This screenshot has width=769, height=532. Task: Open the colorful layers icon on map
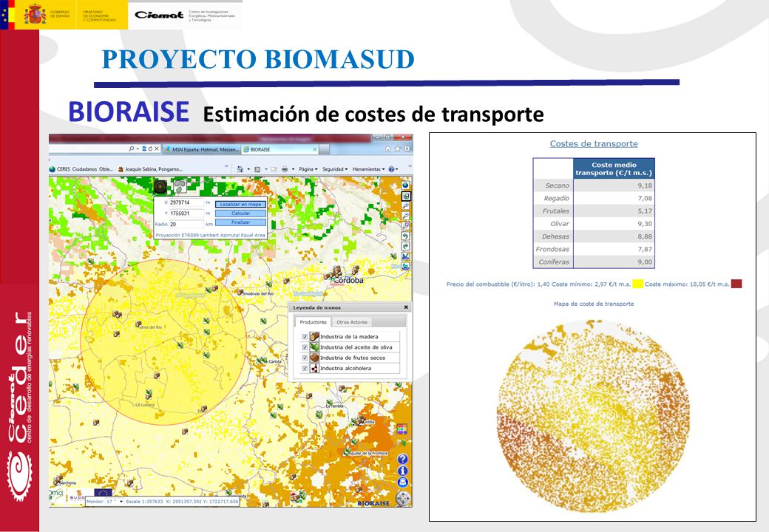coord(402,429)
